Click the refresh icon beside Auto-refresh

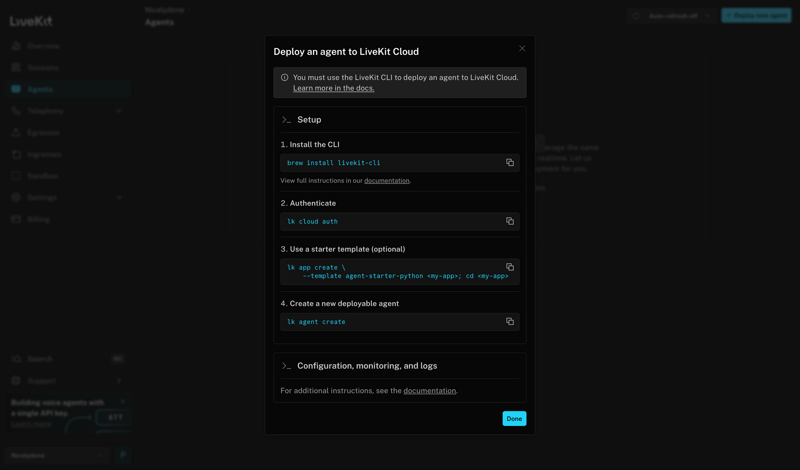[x=636, y=16]
